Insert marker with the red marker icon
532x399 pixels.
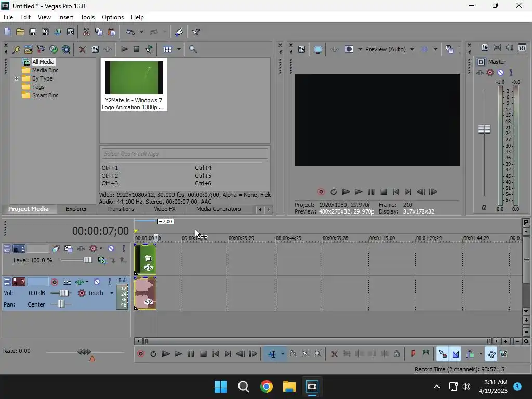tap(413, 354)
